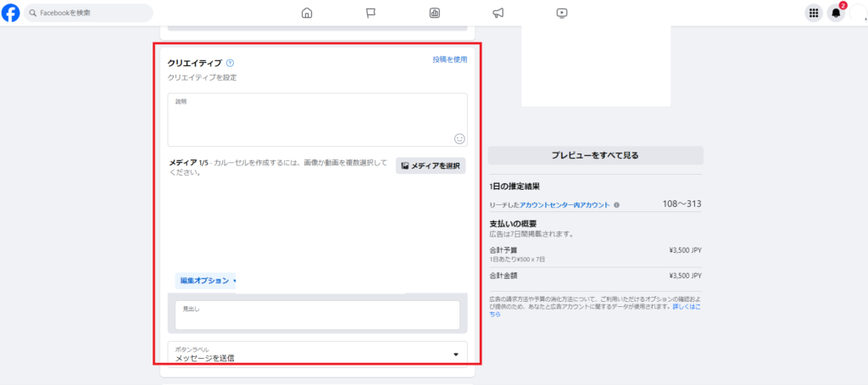Open the ボタンラベル dropdown
Viewport: 868px width, 385px height.
pyautogui.click(x=317, y=354)
